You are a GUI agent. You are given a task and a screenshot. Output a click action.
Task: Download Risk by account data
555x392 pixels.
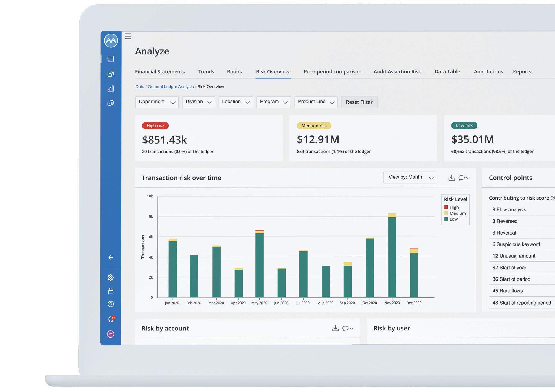point(335,328)
